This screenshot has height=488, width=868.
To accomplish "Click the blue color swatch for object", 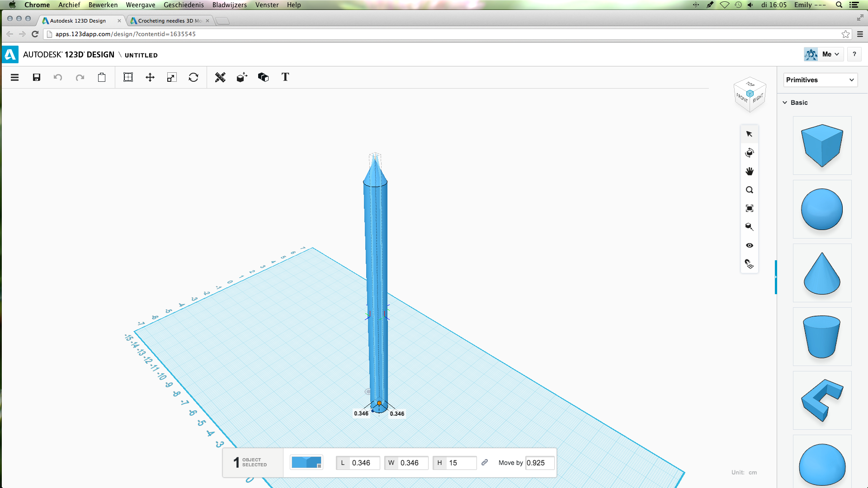I will [x=306, y=462].
